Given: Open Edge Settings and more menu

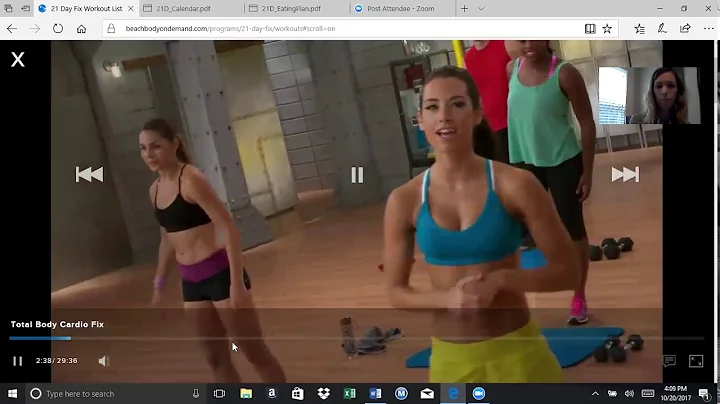Looking at the screenshot, I should pos(709,28).
